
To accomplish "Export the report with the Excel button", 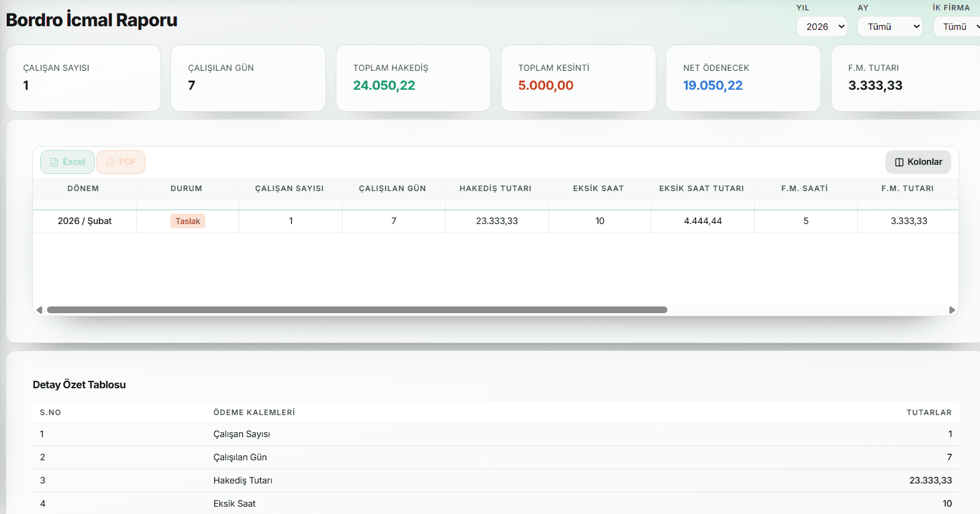I will [x=67, y=162].
